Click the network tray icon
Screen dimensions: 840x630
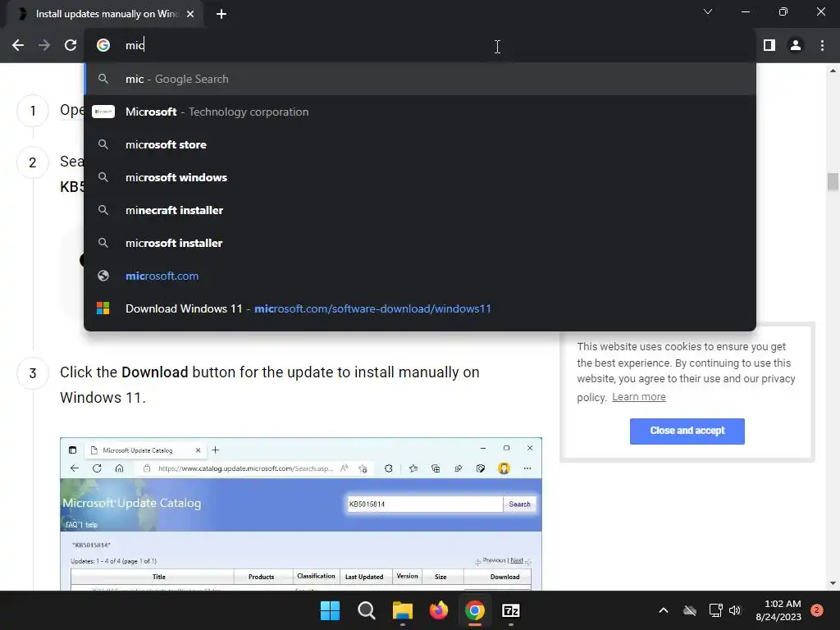715,610
